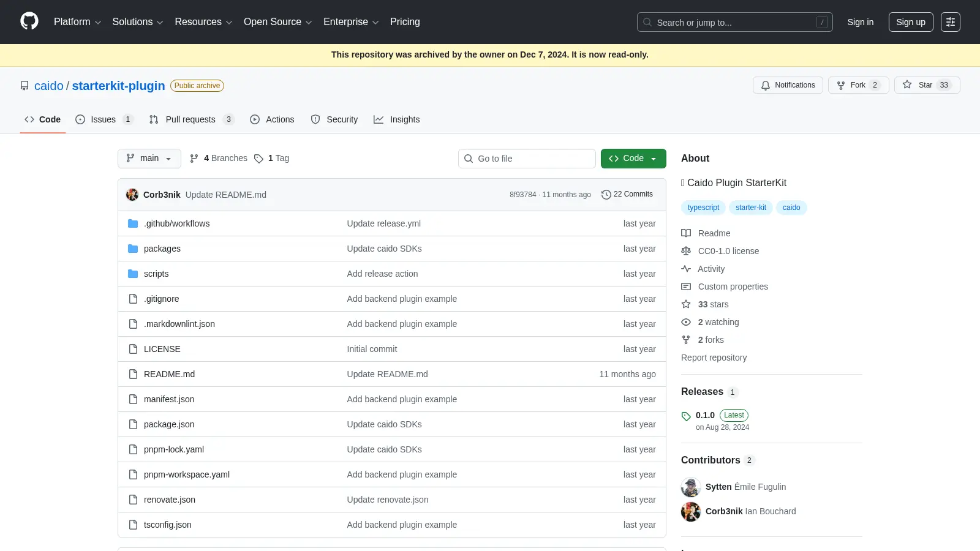Click Sytten's contributor avatar
The height and width of the screenshot is (551, 980).
(691, 487)
